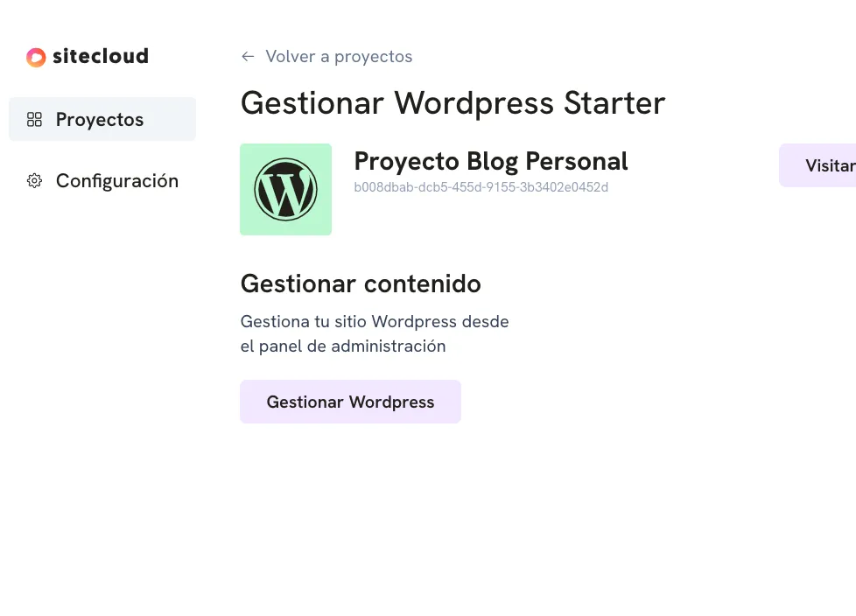The image size is (856, 616).
Task: Click the Configuración gear icon
Action: (35, 181)
